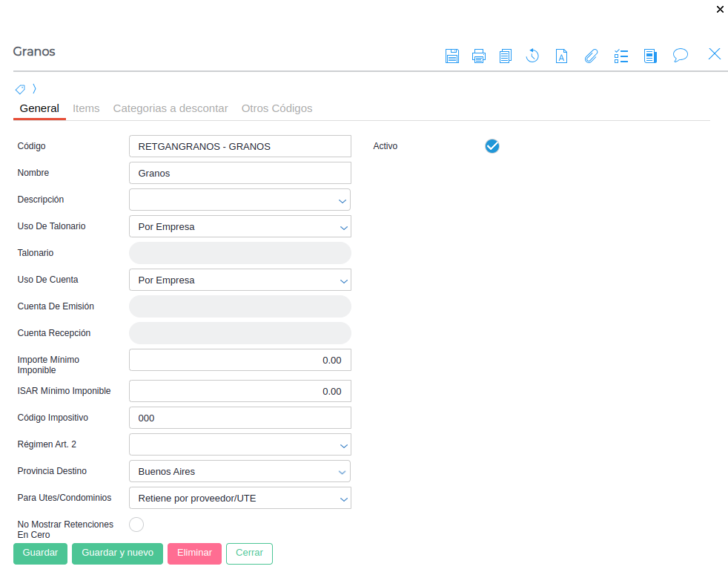Open the history clock icon
728x572 pixels.
532,56
